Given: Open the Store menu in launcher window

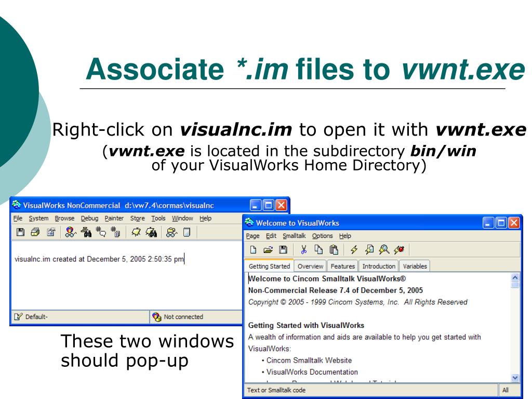Looking at the screenshot, I should click(x=137, y=218).
